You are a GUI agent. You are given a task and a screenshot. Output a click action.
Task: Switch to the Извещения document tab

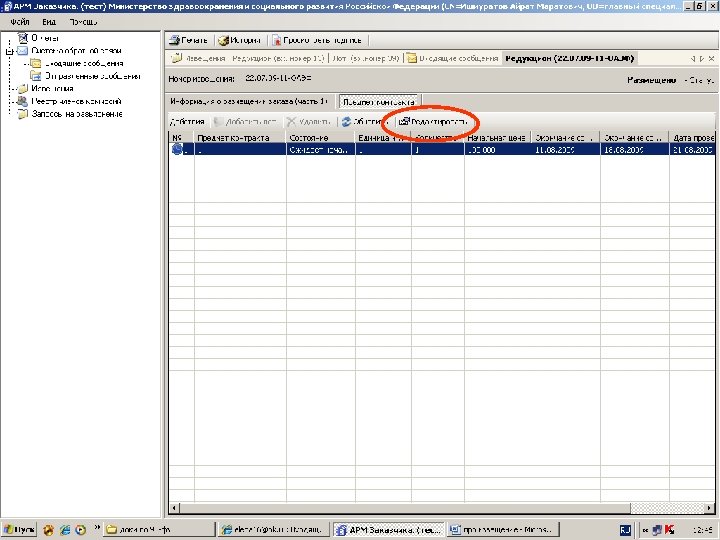click(198, 58)
